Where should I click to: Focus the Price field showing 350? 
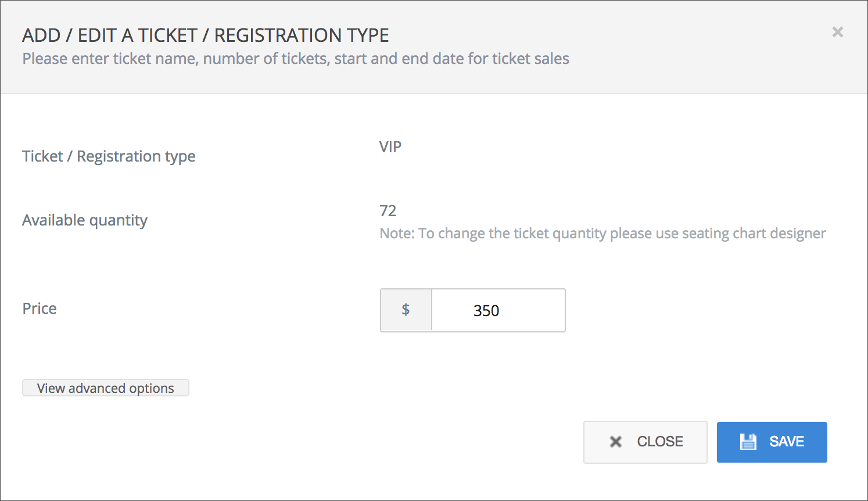[x=498, y=310]
